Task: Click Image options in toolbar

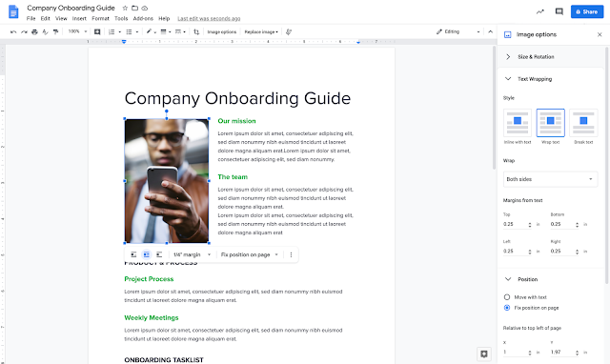Action: point(221,31)
